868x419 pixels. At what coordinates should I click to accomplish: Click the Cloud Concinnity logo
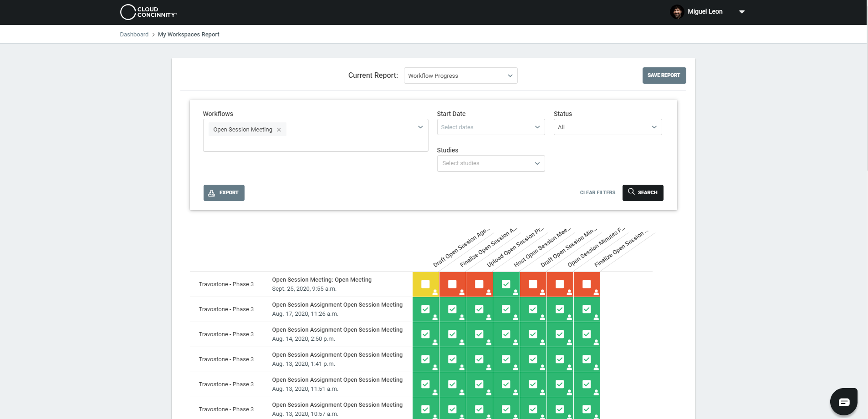click(x=148, y=12)
